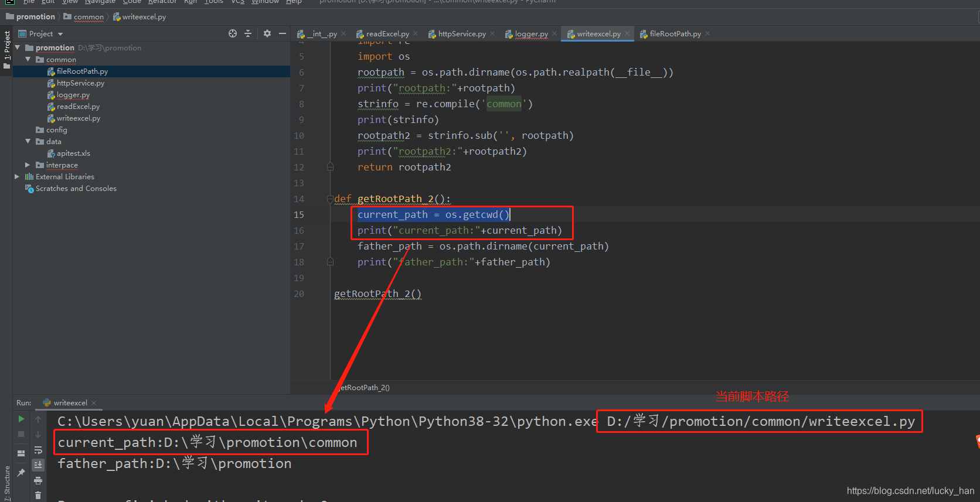980x502 pixels.
Task: Collapse all nodes in Project panel
Action: [x=248, y=33]
